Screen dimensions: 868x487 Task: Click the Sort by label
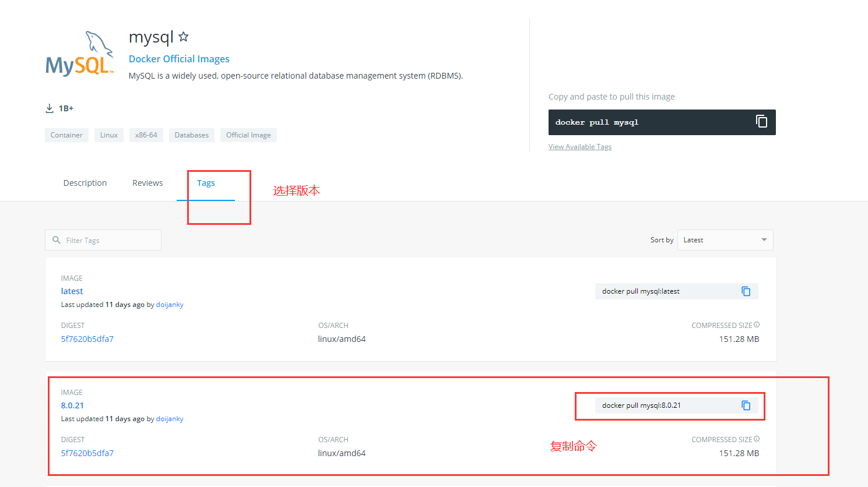click(662, 240)
